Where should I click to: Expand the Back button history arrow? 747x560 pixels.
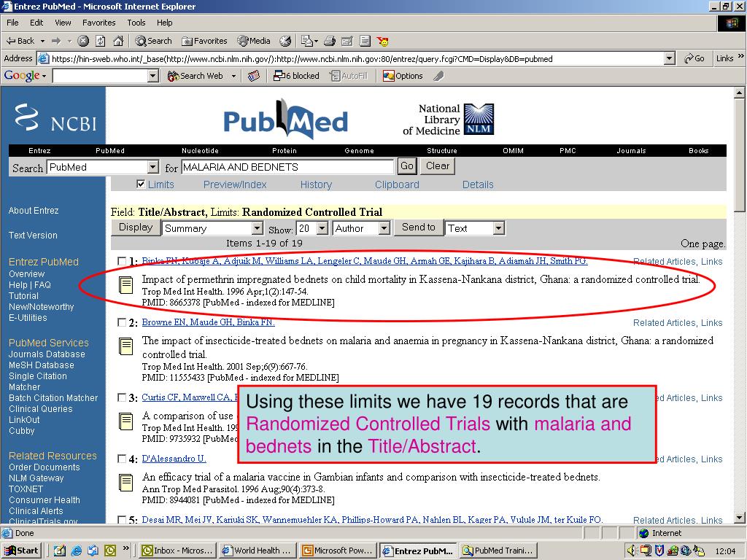click(x=42, y=41)
